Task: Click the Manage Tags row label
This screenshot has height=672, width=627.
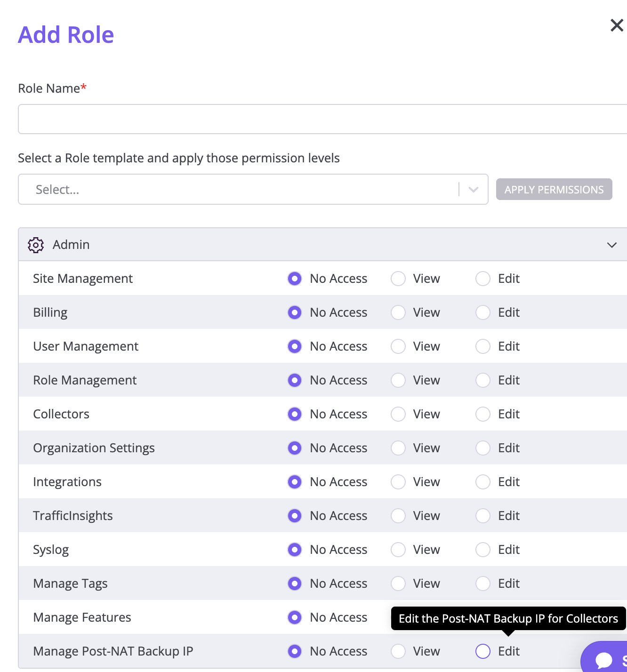Action: pyautogui.click(x=70, y=584)
